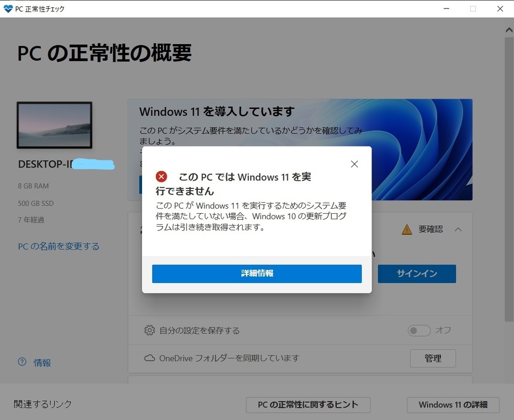The image size is (514, 420).
Task: Click the vertical scrollbar thumb
Action: (509, 179)
